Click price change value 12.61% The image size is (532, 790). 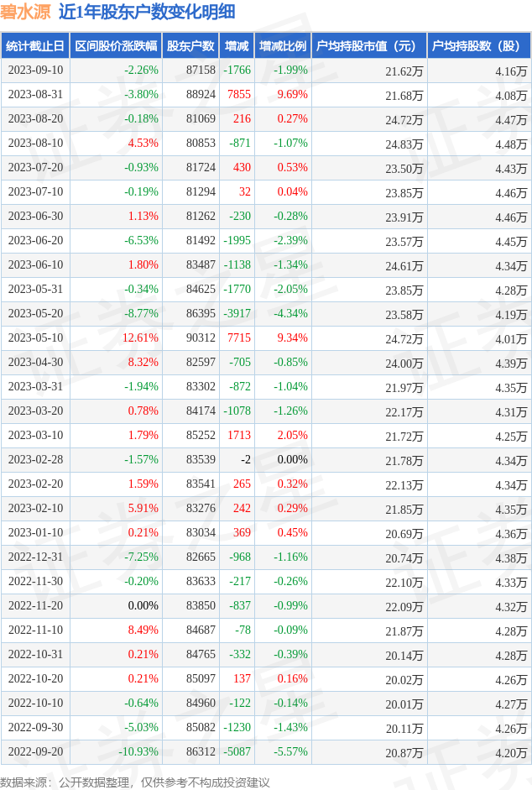141,338
